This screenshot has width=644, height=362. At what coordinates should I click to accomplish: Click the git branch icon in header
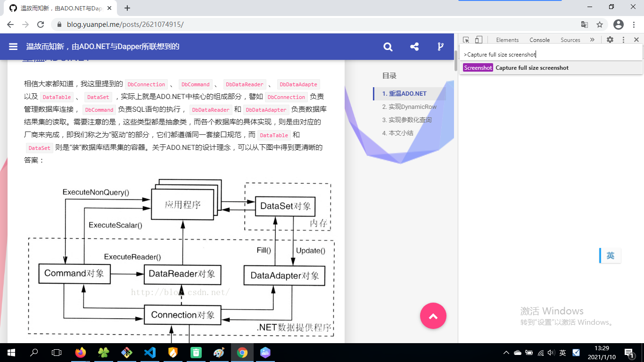pyautogui.click(x=440, y=47)
